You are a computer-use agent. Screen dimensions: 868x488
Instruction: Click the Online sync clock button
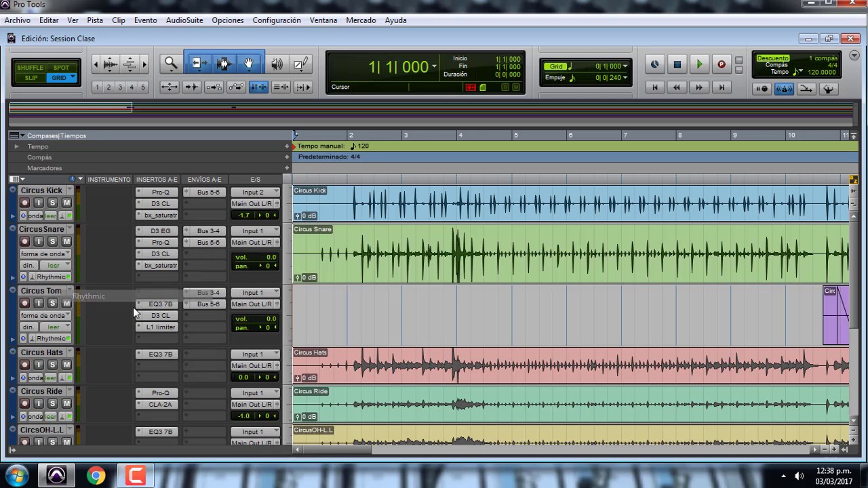[654, 64]
